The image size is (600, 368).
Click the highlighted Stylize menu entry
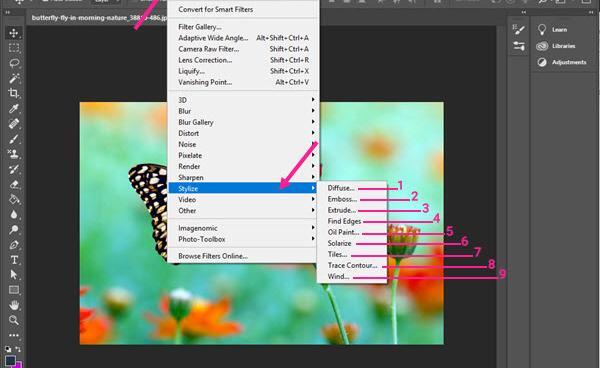pos(243,188)
